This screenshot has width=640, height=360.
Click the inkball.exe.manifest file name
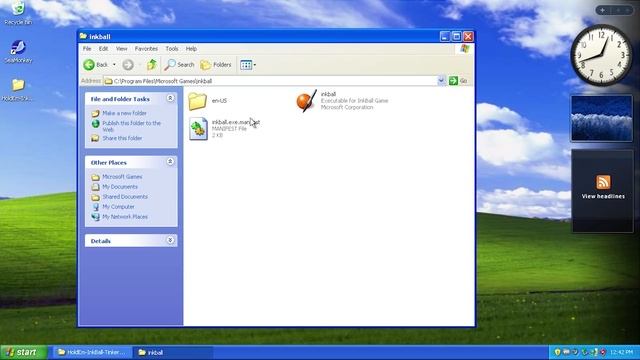click(236, 122)
